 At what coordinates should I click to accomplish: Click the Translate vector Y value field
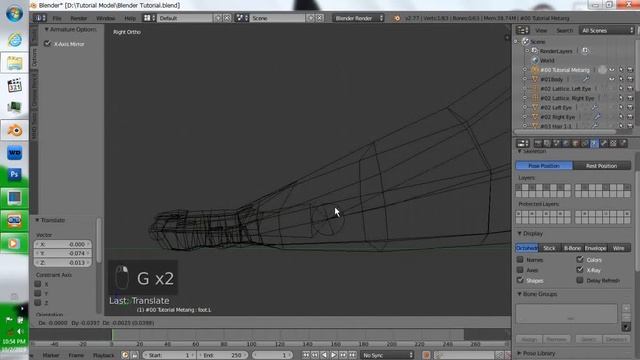(63, 253)
